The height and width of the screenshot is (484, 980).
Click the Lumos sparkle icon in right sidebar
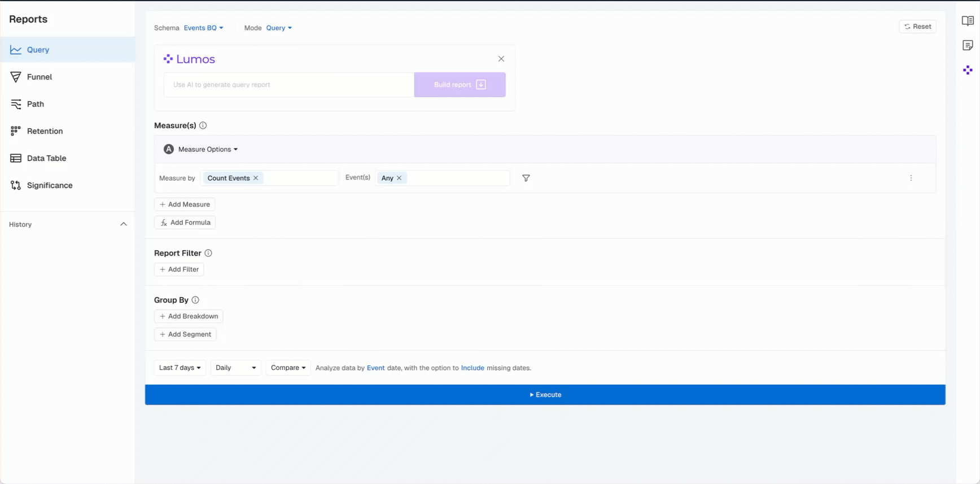(968, 70)
